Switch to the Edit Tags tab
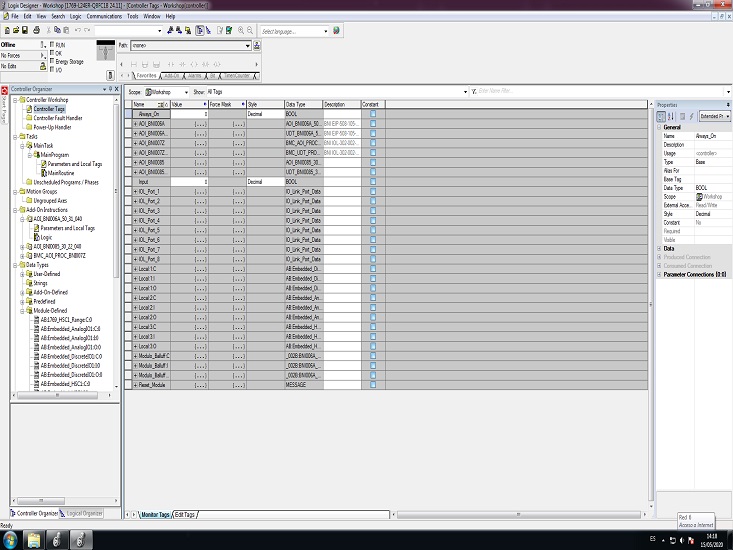 (186, 513)
